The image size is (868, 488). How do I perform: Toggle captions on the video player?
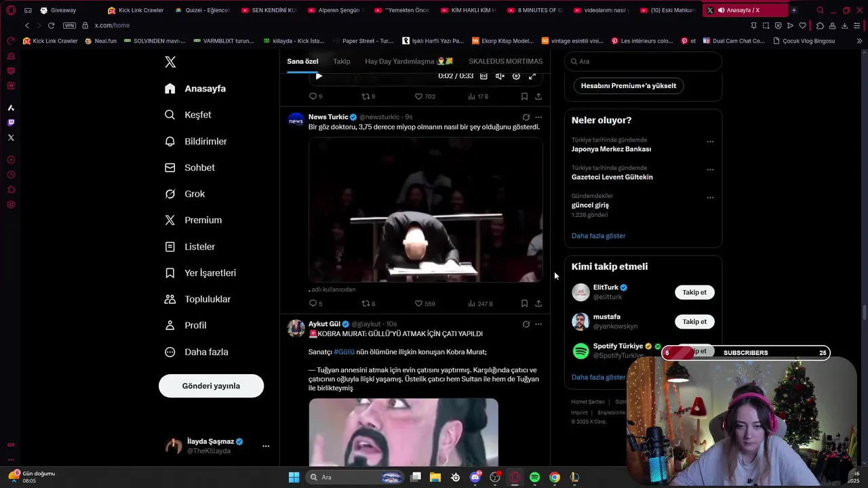click(484, 76)
